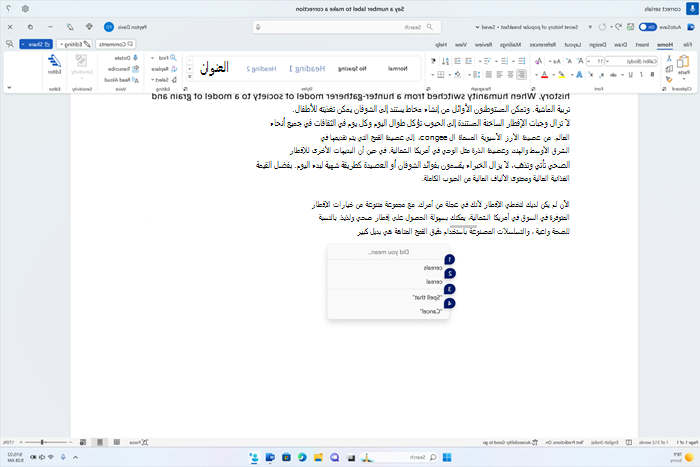This screenshot has height=467, width=700.
Task: Open the Select dropdown in Editing group
Action: tap(162, 79)
